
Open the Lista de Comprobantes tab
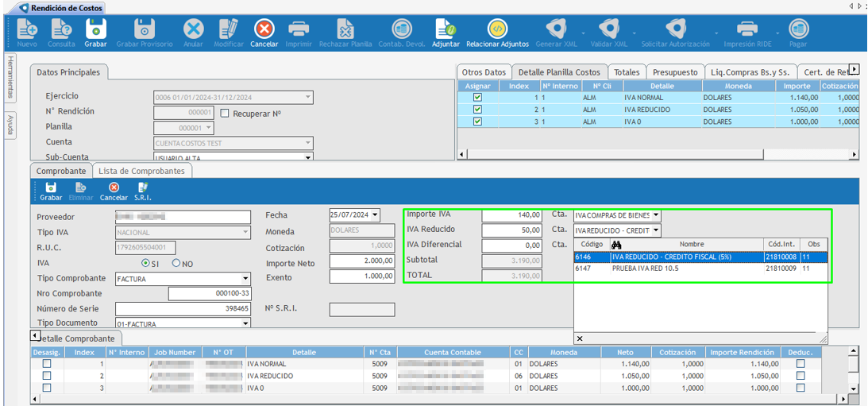point(141,171)
